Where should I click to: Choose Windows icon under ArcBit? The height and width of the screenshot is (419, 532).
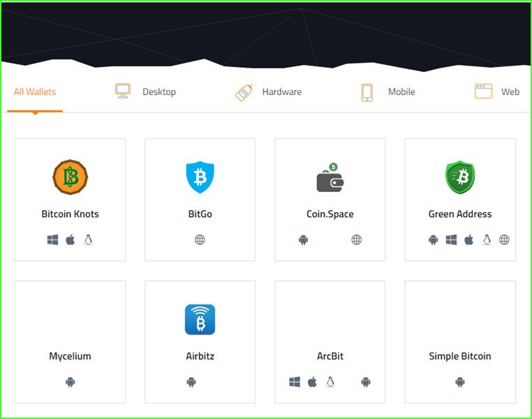click(295, 382)
